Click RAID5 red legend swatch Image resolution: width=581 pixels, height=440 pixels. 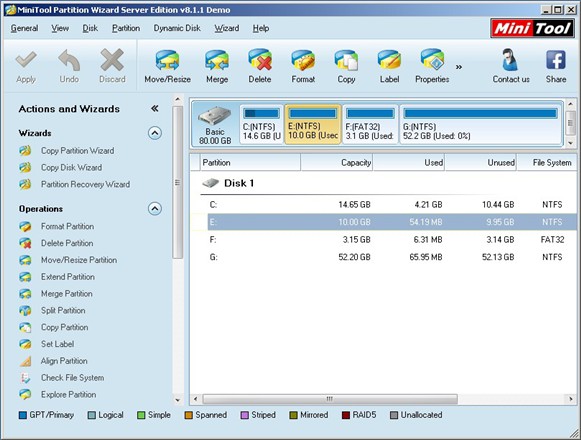(346, 415)
